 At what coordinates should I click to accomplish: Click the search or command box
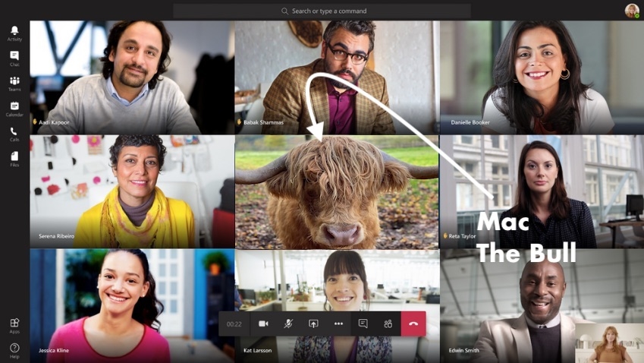pyautogui.click(x=322, y=11)
